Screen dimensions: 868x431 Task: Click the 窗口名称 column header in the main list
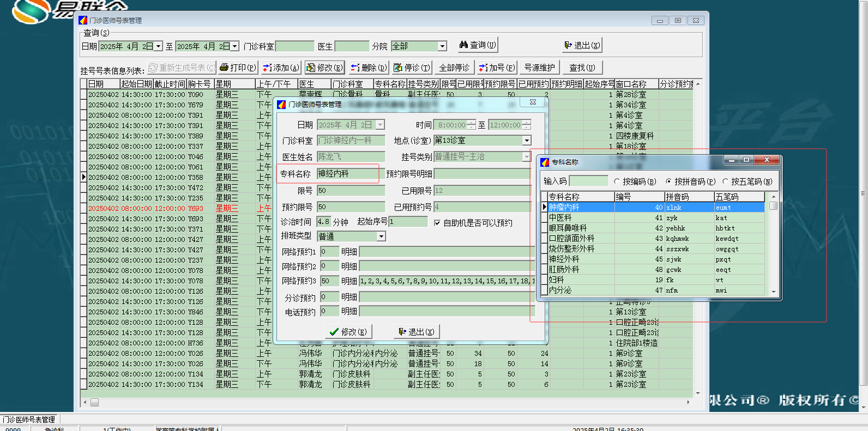pos(636,84)
